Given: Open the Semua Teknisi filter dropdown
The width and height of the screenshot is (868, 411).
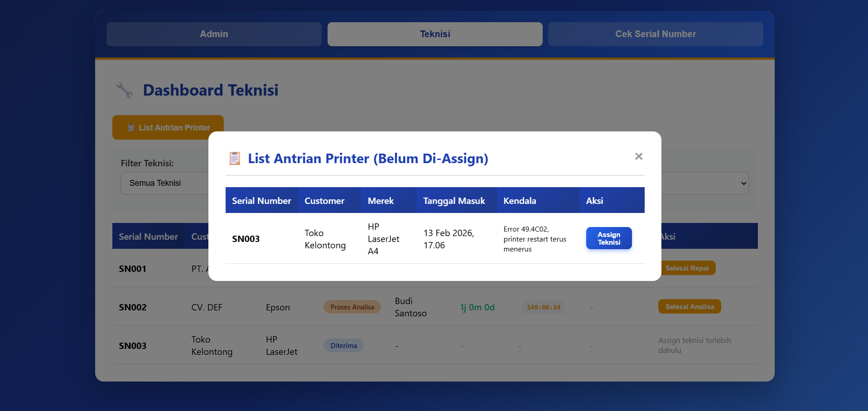Looking at the screenshot, I should point(164,183).
